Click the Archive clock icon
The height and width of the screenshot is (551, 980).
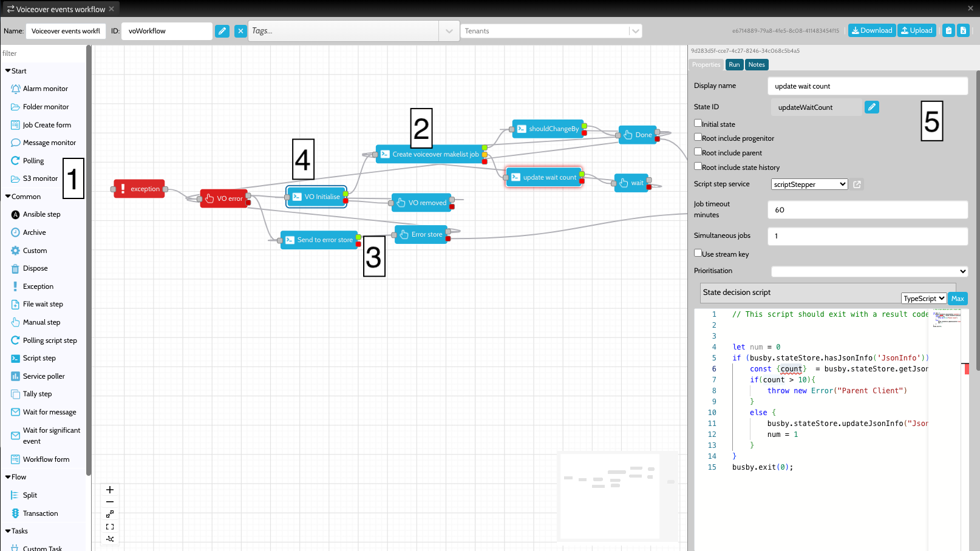coord(16,232)
